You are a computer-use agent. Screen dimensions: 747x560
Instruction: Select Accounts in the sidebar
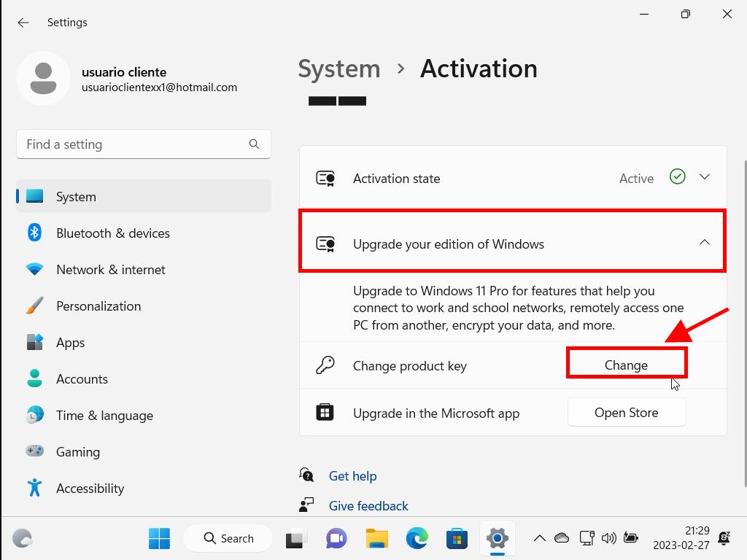(82, 379)
